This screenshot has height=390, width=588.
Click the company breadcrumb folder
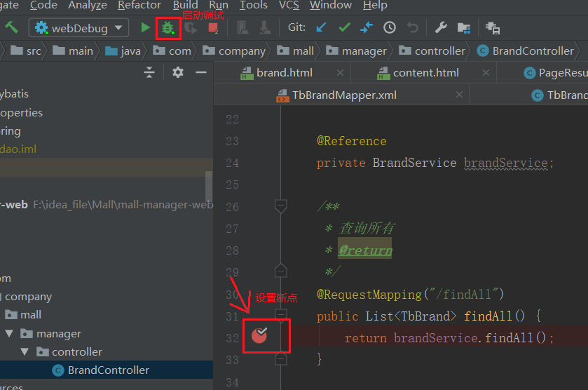234,51
